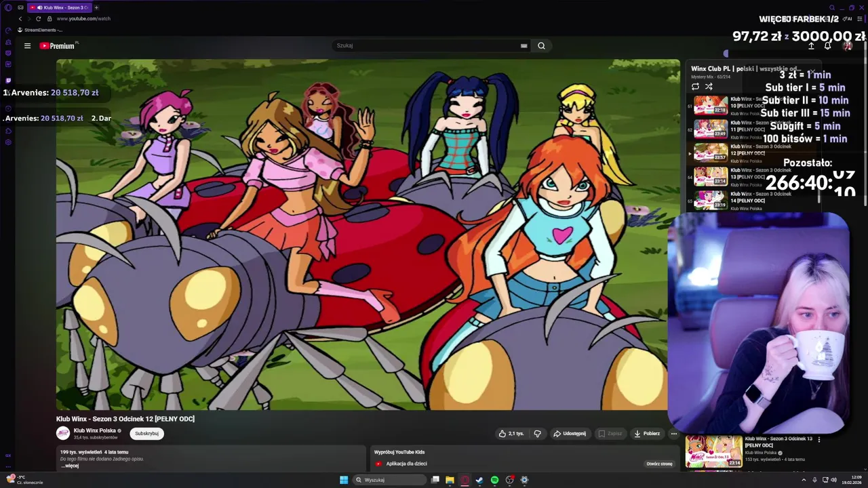Viewport: 868px width, 488px height.
Task: Open Twitch icon in Opera sidebar
Action: coord(8,80)
